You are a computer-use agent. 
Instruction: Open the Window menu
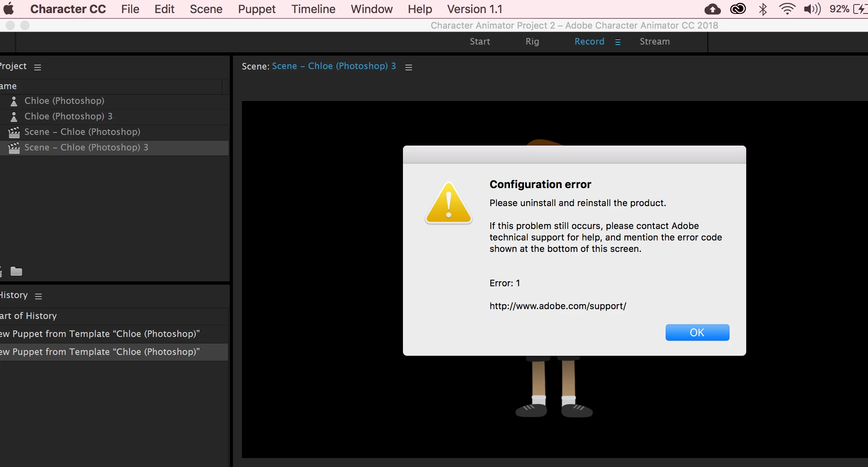(x=371, y=9)
